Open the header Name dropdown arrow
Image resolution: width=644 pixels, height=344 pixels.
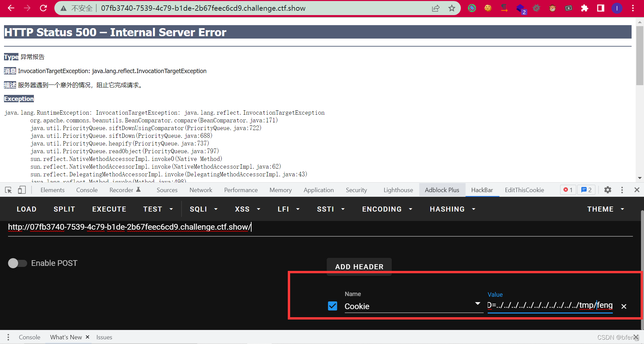(478, 304)
